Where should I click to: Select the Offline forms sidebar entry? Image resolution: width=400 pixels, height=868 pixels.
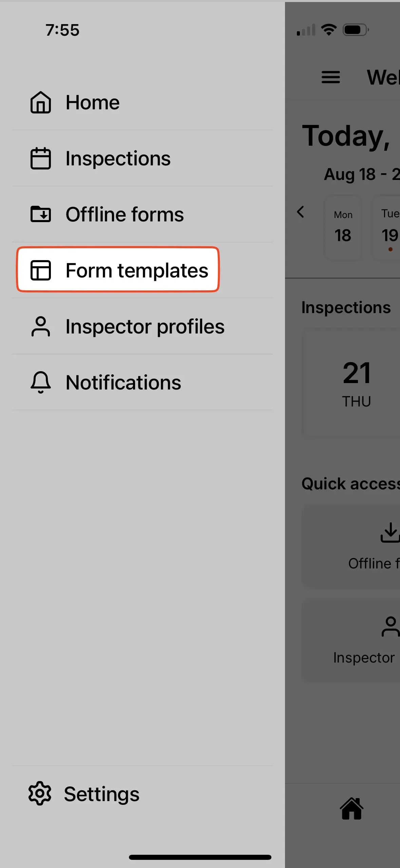pos(125,214)
